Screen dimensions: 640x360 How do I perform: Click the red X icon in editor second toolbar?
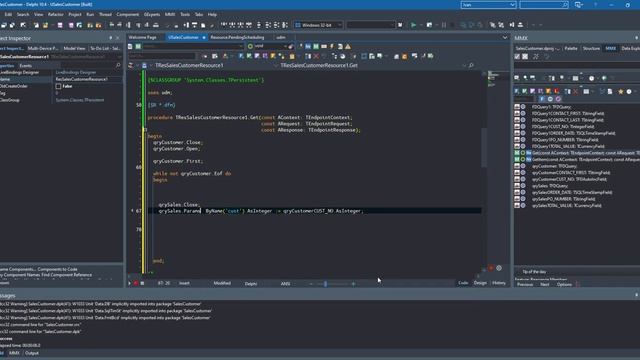(316, 56)
